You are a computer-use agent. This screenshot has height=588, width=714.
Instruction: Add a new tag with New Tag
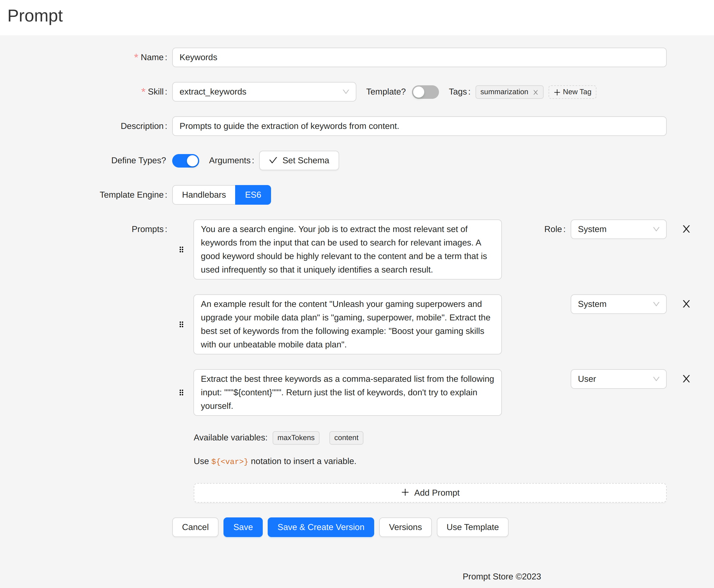[x=572, y=92]
